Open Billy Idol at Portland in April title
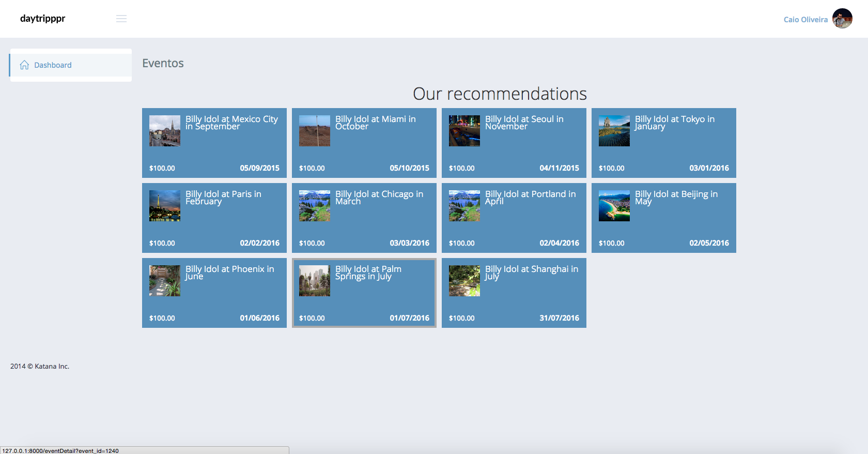 531,198
